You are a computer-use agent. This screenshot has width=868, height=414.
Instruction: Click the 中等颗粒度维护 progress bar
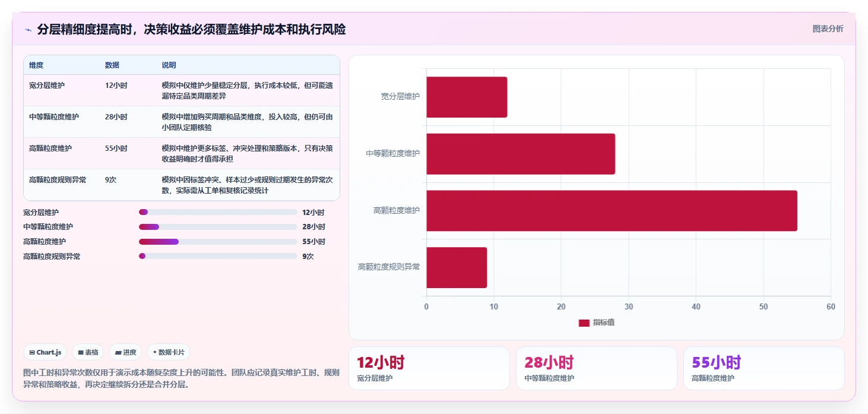(218, 227)
